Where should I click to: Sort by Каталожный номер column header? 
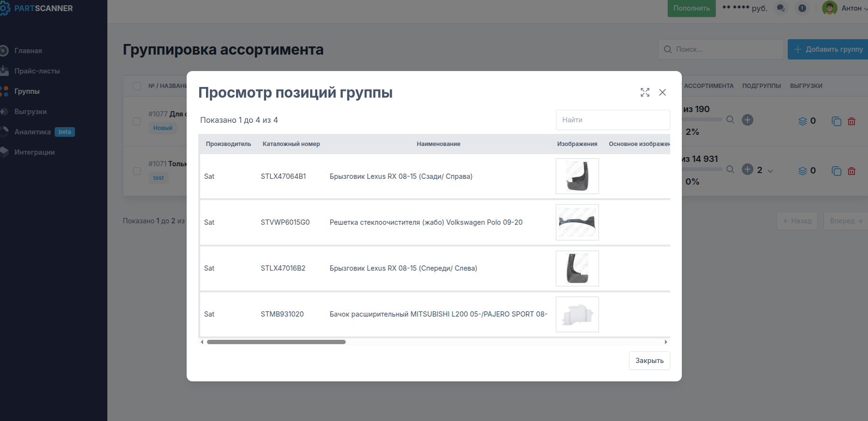coord(291,144)
